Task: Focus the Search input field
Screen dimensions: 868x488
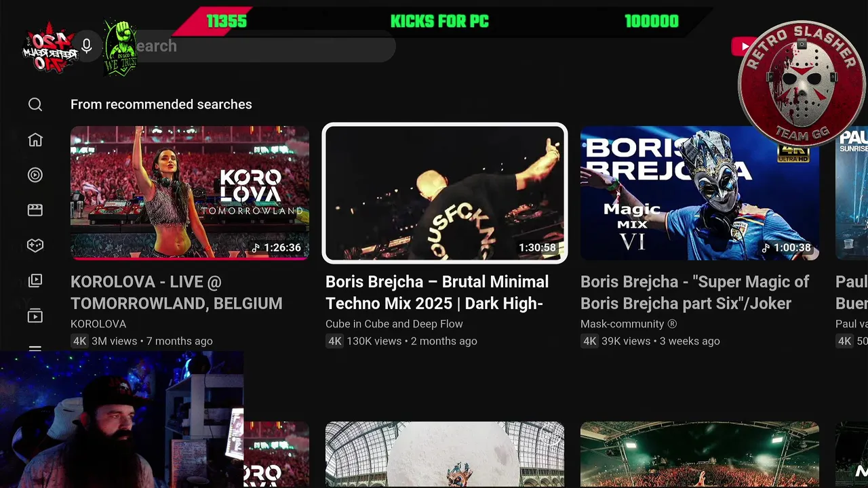Action: click(x=251, y=46)
